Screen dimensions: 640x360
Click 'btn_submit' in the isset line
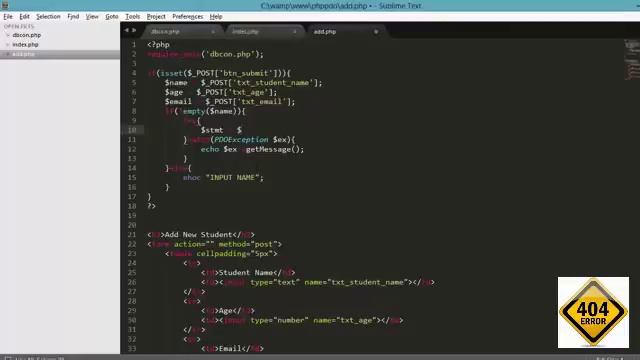[246, 73]
